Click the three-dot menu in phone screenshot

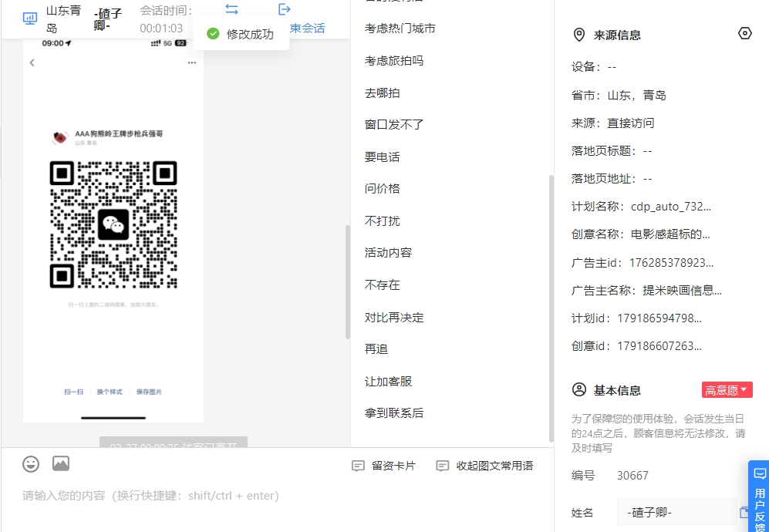tap(192, 62)
